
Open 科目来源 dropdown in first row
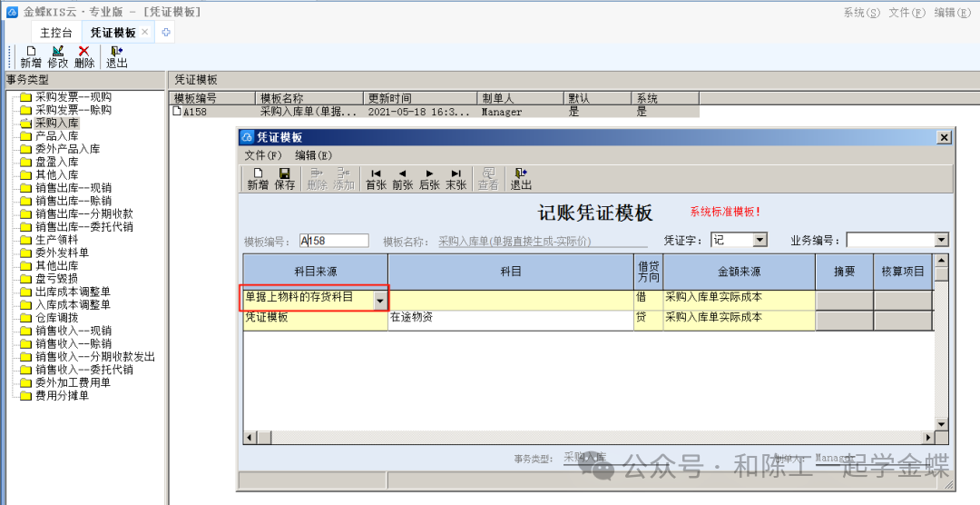[381, 300]
